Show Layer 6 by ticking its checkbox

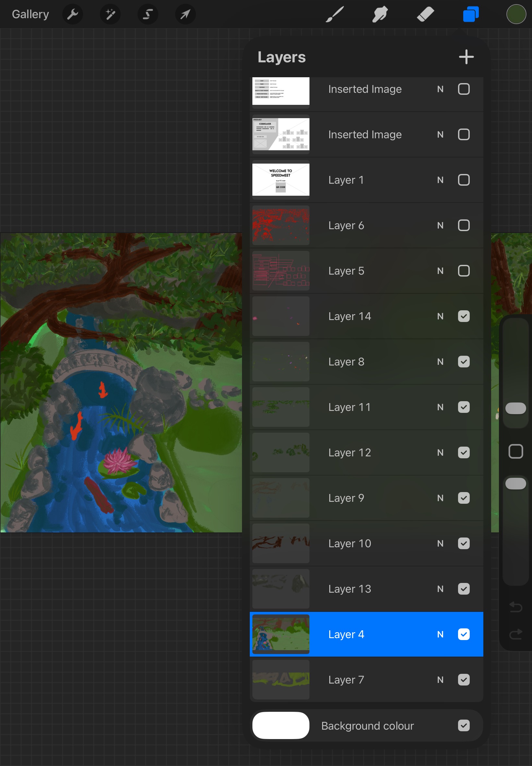click(463, 226)
